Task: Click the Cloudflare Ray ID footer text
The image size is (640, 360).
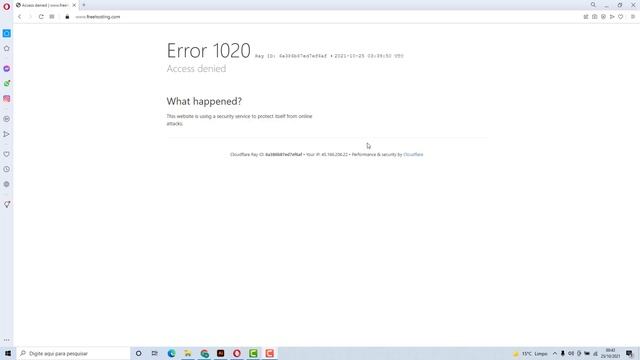Action: tap(266, 155)
